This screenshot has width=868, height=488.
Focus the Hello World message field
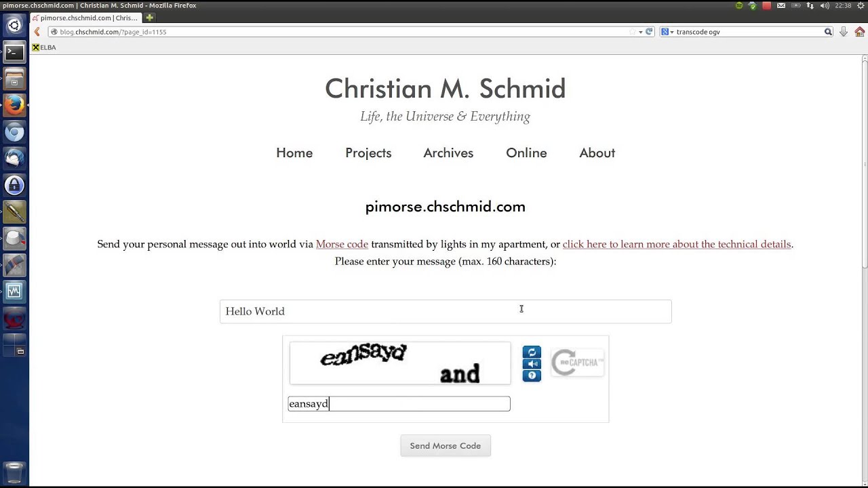(446, 311)
